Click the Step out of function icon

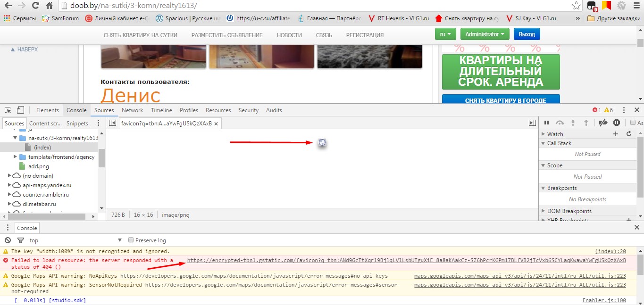coord(586,123)
